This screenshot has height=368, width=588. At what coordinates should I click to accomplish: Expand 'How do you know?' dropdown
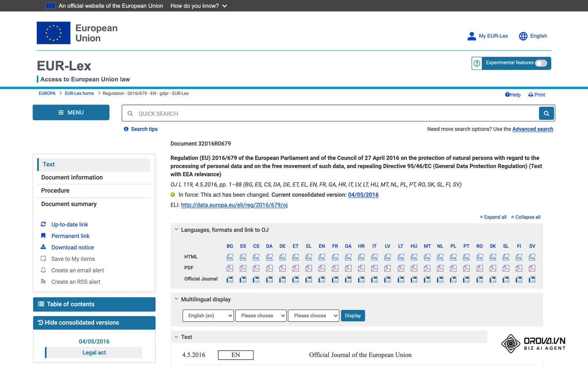[199, 6]
